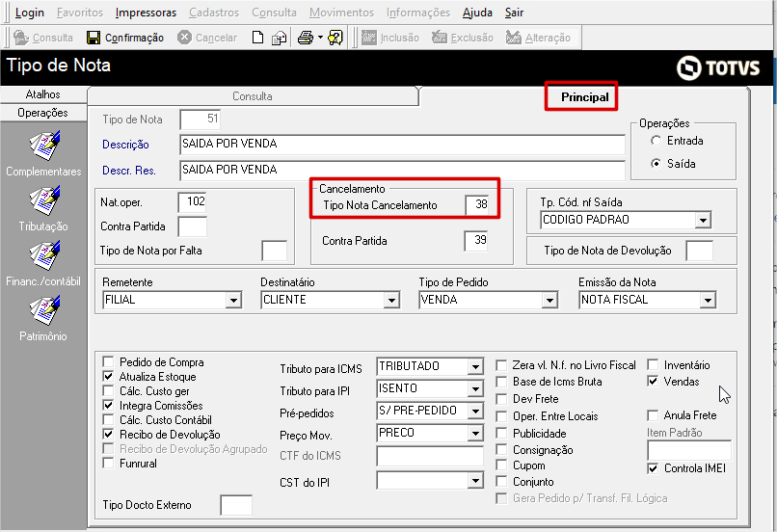Image resolution: width=777 pixels, height=532 pixels.
Task: Click the Tipo Nota Cancelamento field
Action: click(476, 204)
